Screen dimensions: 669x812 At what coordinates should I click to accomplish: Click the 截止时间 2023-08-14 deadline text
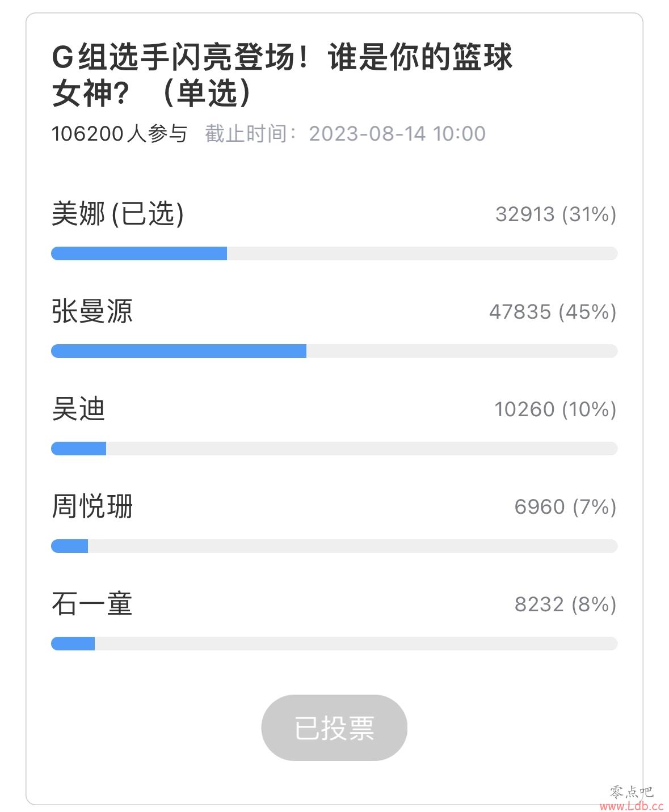345,134
